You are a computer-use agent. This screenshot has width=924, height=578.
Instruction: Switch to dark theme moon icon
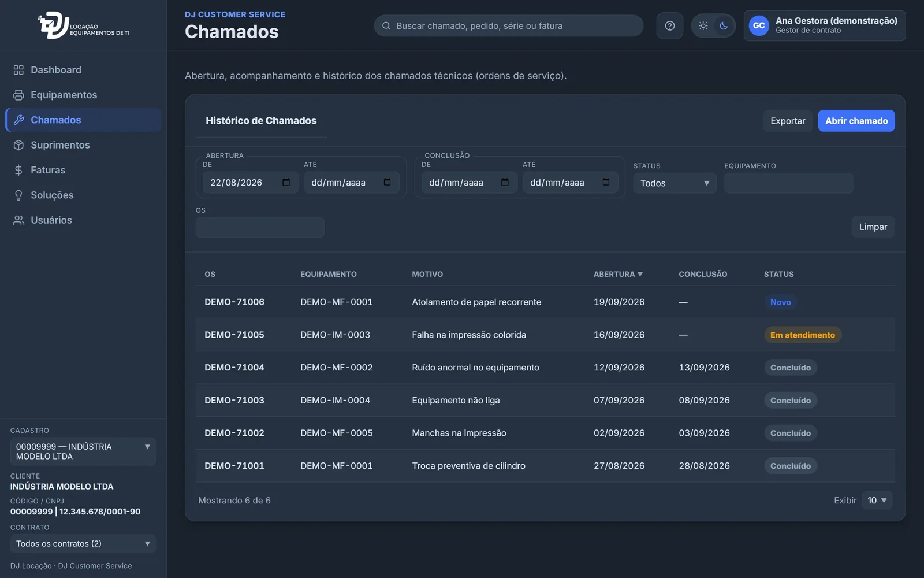point(724,25)
